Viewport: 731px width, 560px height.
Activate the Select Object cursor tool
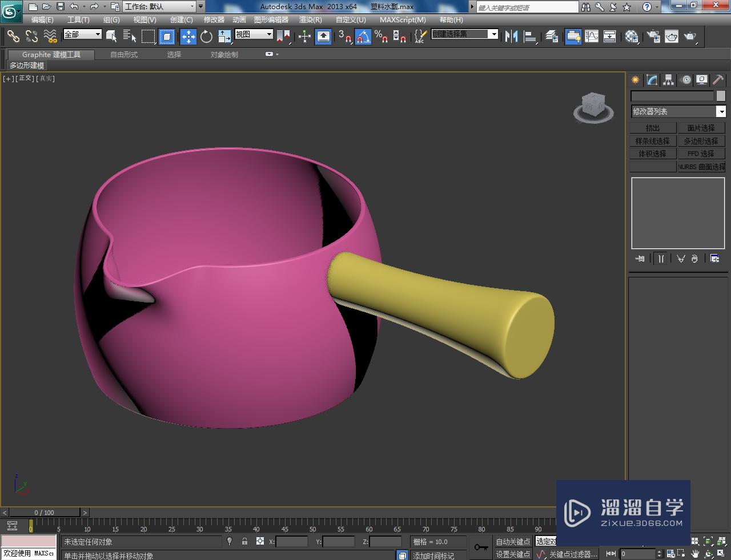click(x=112, y=37)
